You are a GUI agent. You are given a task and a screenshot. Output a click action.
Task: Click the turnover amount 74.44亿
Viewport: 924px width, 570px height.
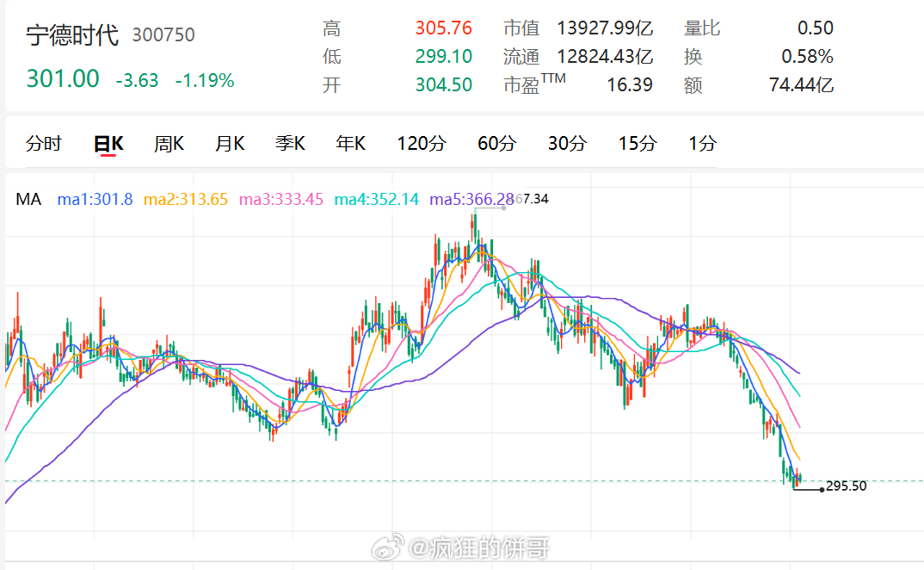pos(802,84)
